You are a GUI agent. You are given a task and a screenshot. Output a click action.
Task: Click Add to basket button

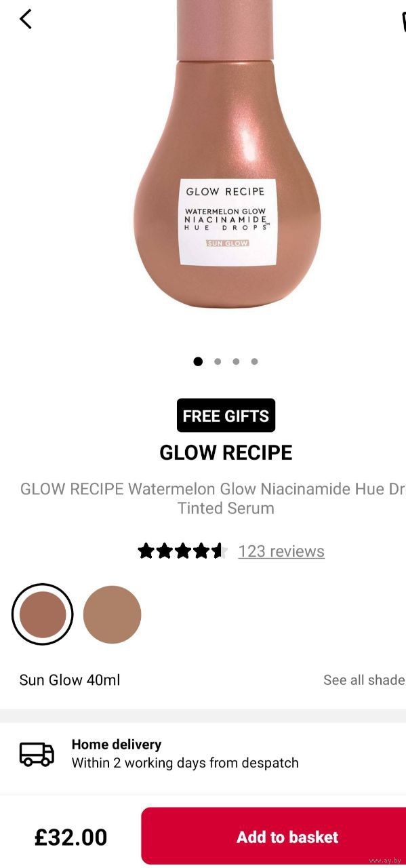(x=274, y=835)
